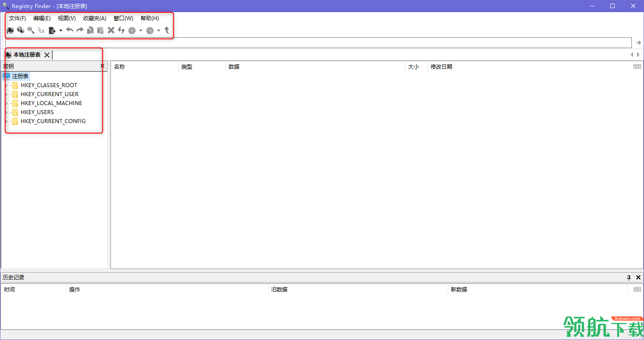
Task: Open history panel column chooser icon
Action: [x=637, y=289]
